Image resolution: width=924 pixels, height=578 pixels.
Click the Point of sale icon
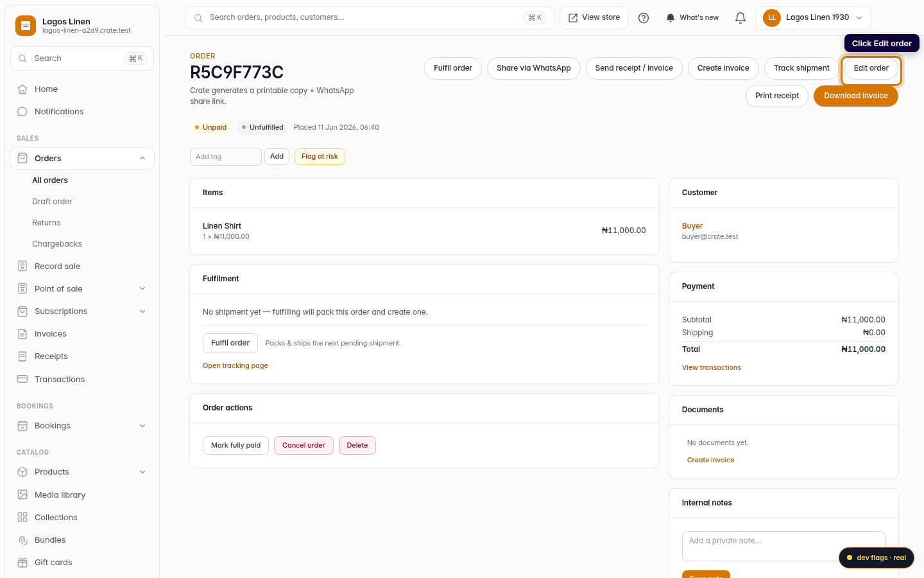point(22,289)
